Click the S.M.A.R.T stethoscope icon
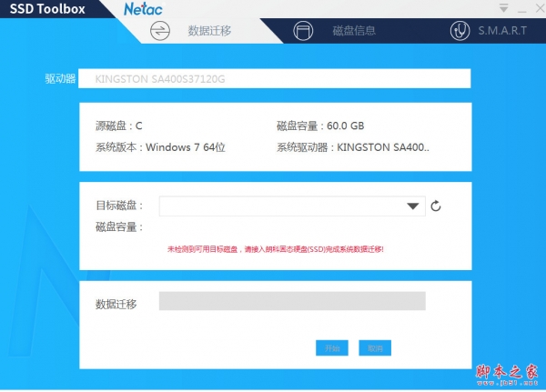The image size is (546, 392). [460, 31]
